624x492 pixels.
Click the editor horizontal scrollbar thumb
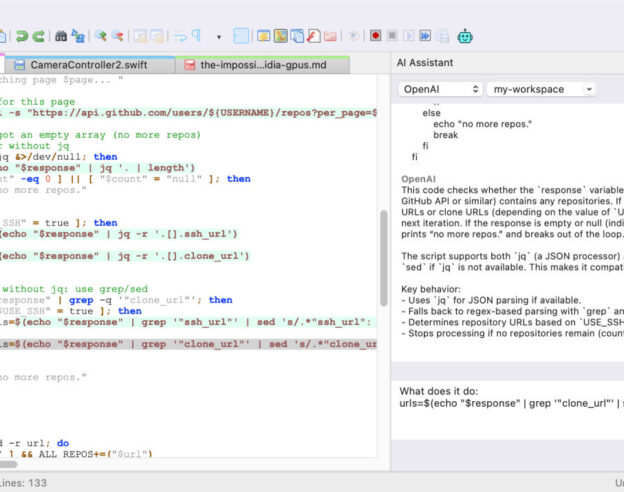[x=8, y=464]
